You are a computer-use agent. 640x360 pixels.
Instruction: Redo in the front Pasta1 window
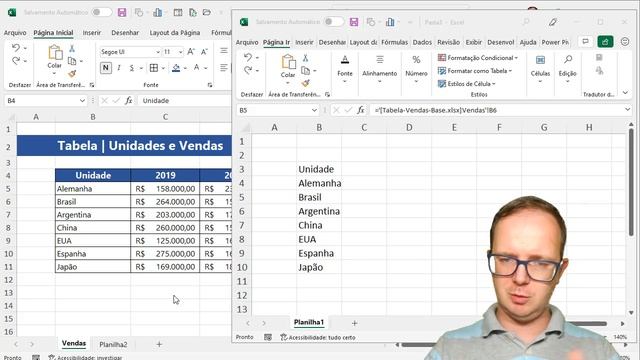pyautogui.click(x=248, y=70)
